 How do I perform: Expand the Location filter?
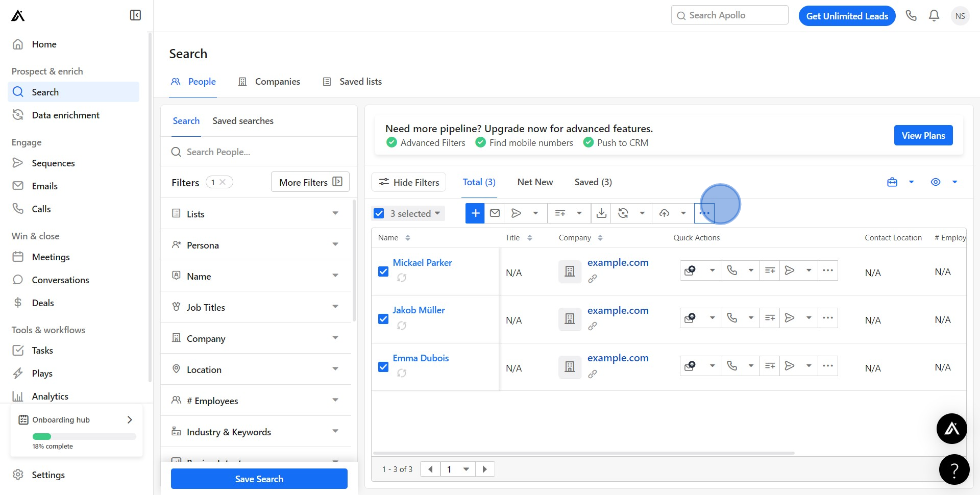tap(256, 369)
